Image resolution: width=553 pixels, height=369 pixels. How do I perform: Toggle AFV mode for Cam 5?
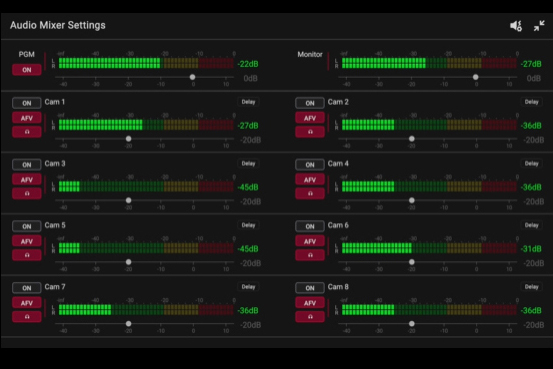point(27,241)
